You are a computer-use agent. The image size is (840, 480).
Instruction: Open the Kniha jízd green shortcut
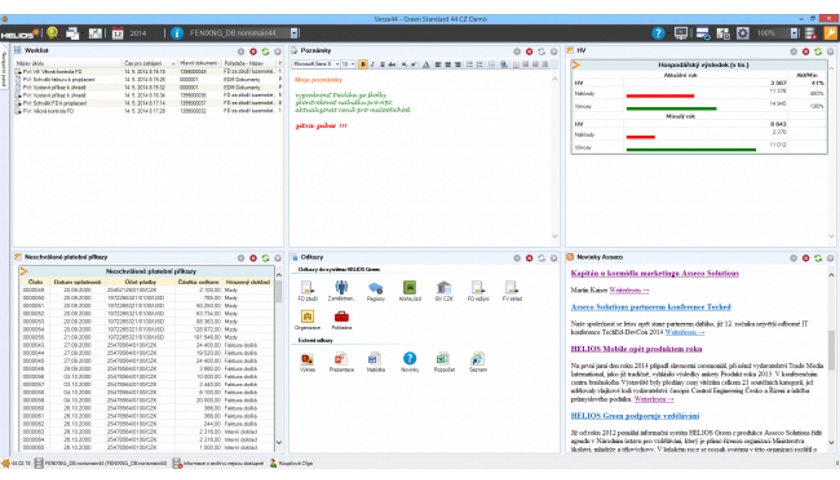(410, 291)
